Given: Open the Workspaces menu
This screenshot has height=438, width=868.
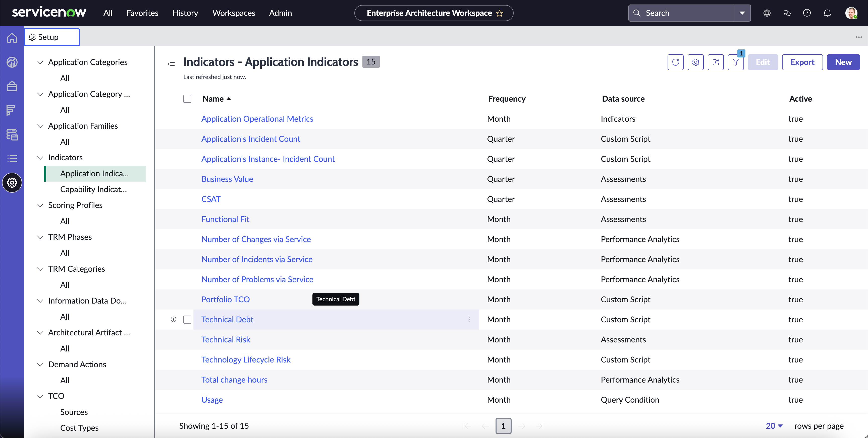Looking at the screenshot, I should coord(234,13).
